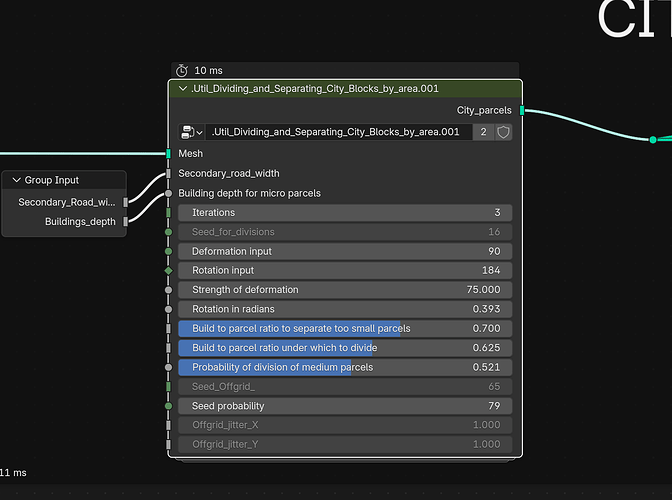Click the 11 ms timing label
The image size is (672, 500).
coord(13,473)
